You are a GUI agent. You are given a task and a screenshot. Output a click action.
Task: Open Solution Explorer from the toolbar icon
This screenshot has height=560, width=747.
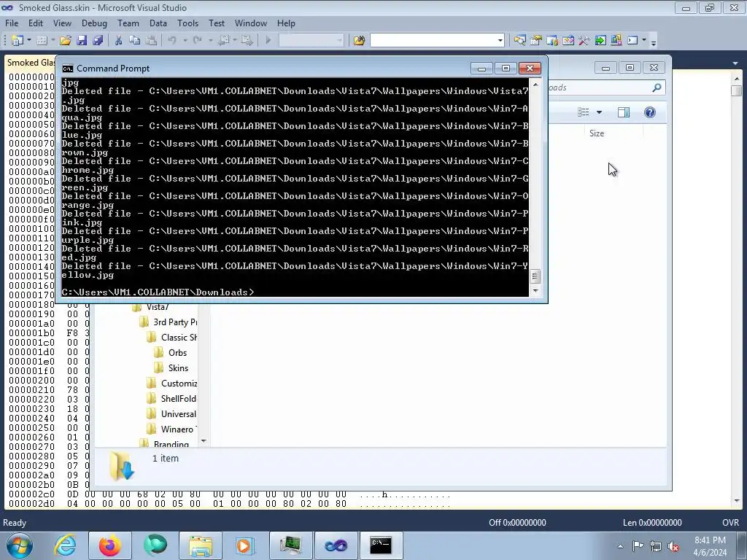click(x=519, y=41)
